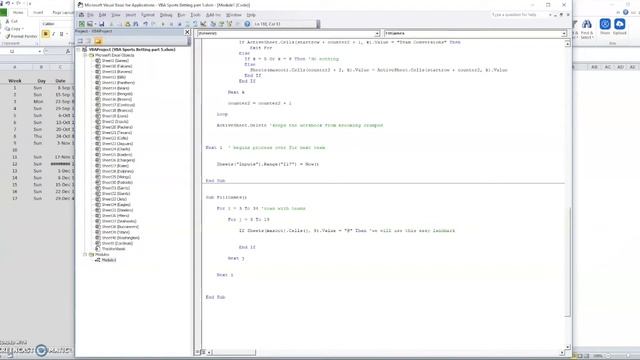Redo edit in the VBA toolbar
Viewport: 640px width, 360px height.
coord(153,24)
